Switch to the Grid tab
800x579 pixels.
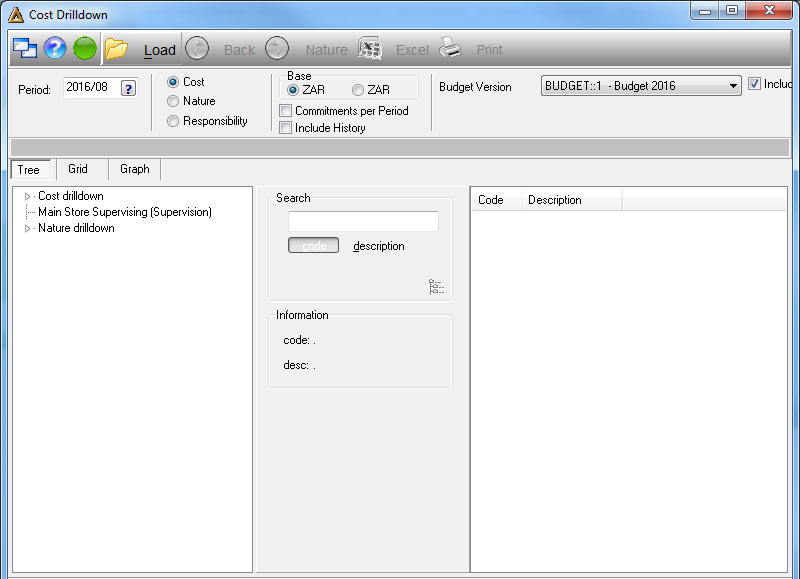click(78, 169)
